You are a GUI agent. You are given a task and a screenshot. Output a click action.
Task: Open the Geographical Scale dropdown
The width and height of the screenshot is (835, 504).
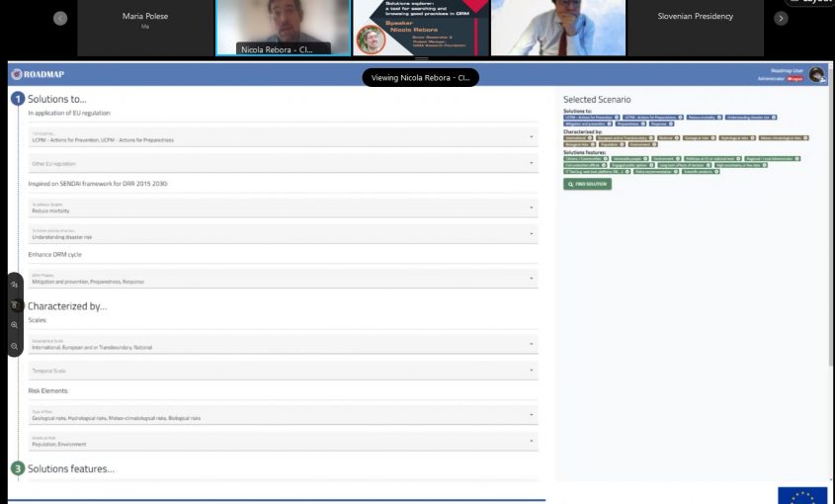(283, 344)
